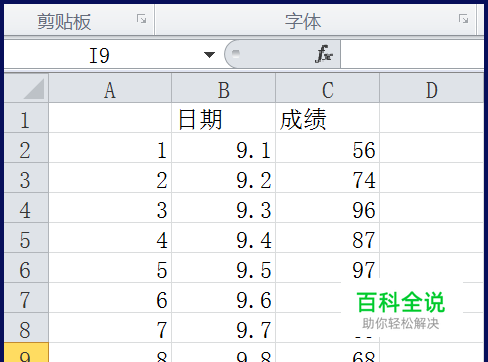The width and height of the screenshot is (488, 362).
Task: Click cell A8 containing 7
Action: (x=110, y=328)
